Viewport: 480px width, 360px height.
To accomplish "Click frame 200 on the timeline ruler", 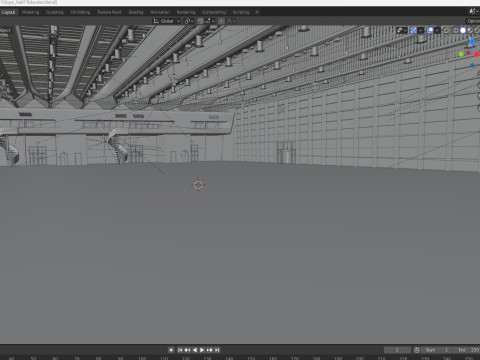I will point(360,358).
